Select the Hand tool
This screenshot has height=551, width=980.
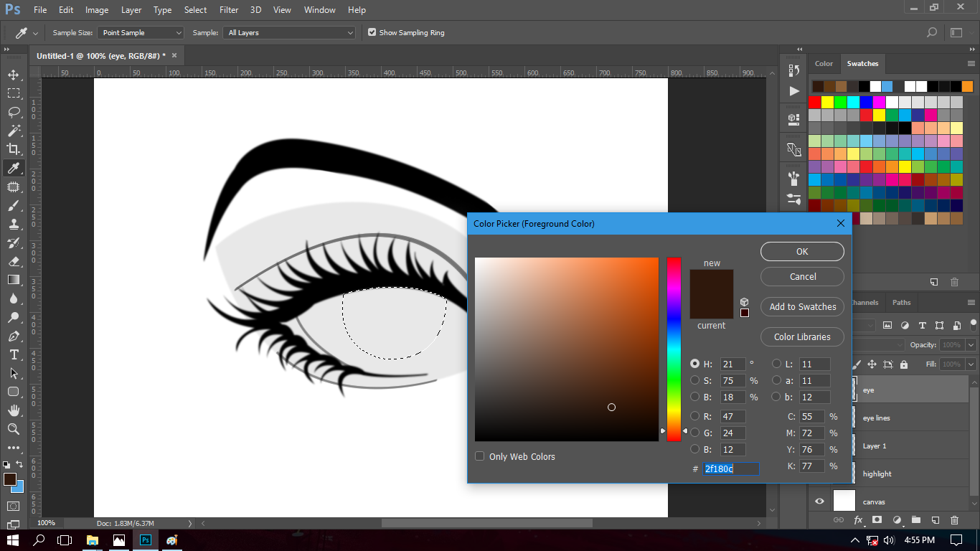click(x=14, y=410)
